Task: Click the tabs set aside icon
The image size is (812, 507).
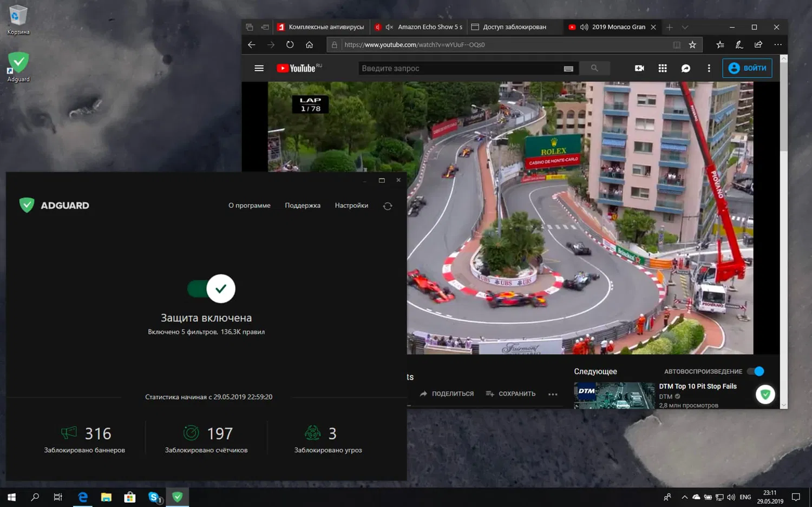Action: pyautogui.click(x=250, y=27)
